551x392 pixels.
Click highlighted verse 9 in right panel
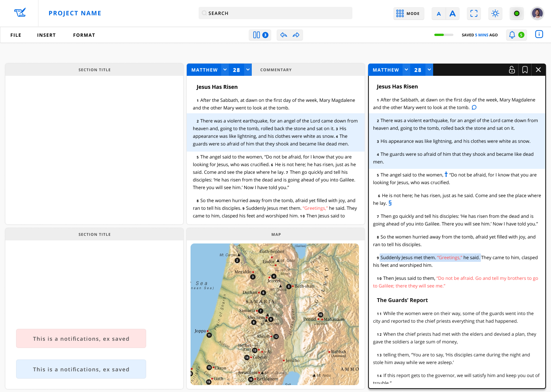pyautogui.click(x=430, y=258)
